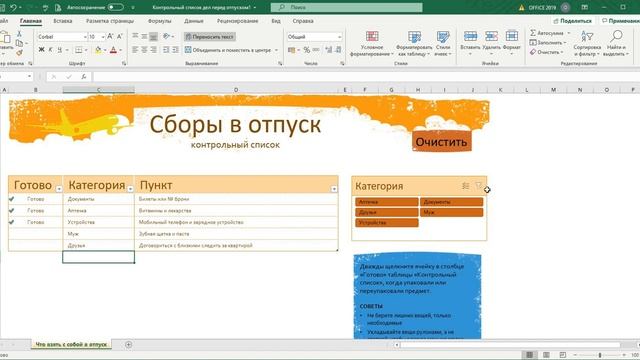Viewport: 640px width, 360px height.
Task: Open Форматировать как таблицу gallery
Action: pos(414,43)
